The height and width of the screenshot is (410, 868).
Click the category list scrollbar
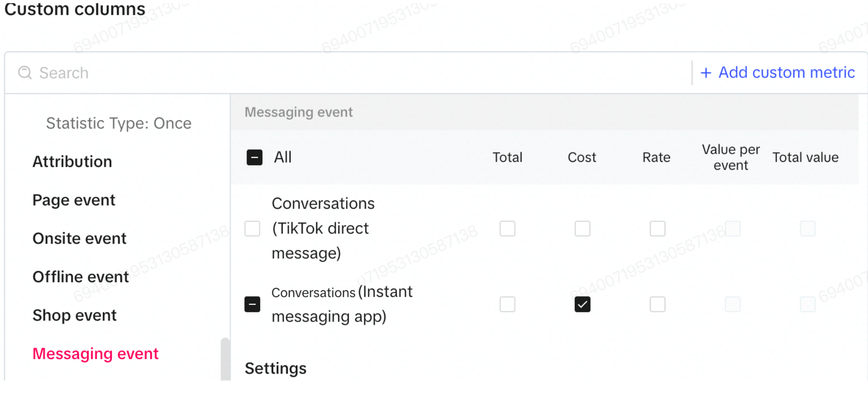pyautogui.click(x=225, y=359)
